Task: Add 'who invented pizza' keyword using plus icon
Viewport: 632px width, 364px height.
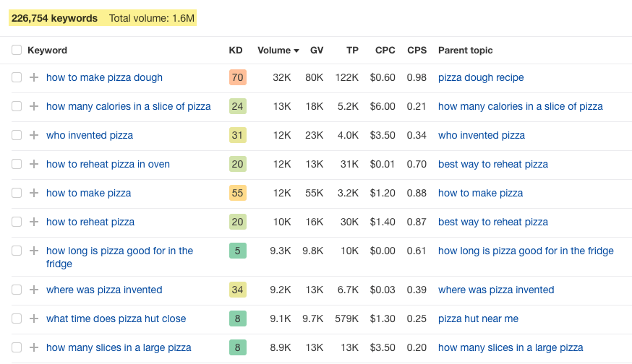Action: point(34,135)
